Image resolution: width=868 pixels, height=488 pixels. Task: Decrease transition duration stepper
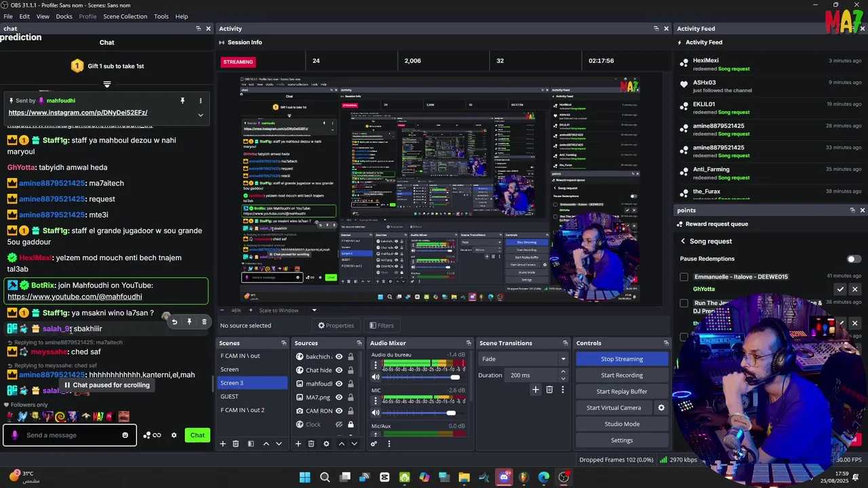pos(563,378)
